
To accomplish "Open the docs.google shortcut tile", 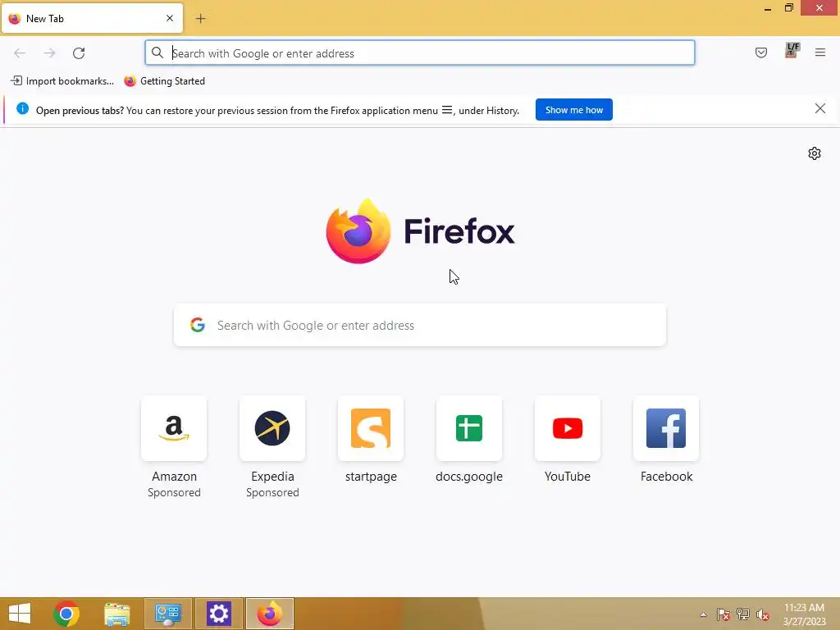I will (x=469, y=428).
